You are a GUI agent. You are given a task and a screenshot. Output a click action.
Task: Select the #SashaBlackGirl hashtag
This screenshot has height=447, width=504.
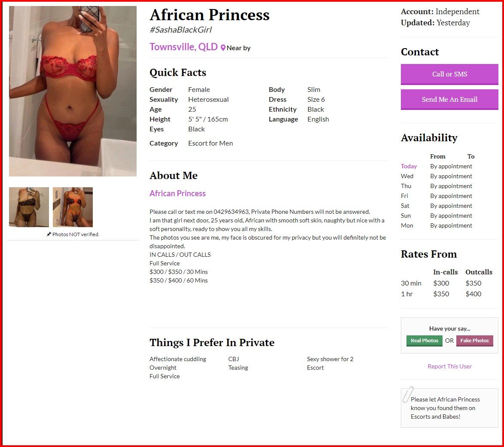180,30
